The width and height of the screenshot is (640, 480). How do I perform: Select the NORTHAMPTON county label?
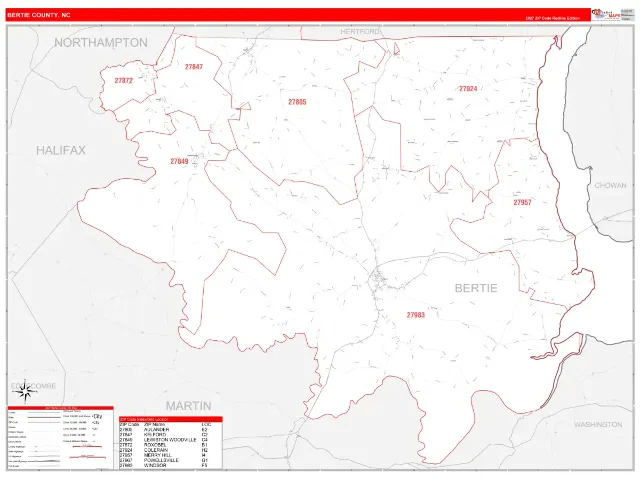pyautogui.click(x=101, y=42)
